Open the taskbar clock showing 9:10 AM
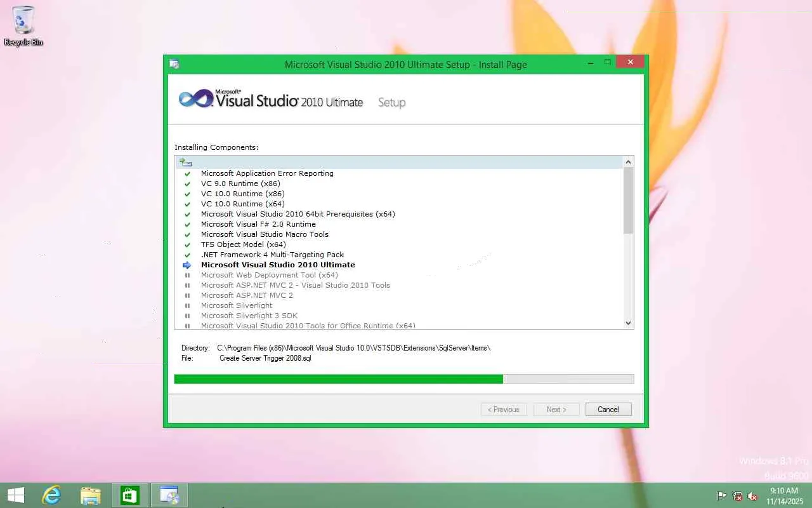 (783, 496)
